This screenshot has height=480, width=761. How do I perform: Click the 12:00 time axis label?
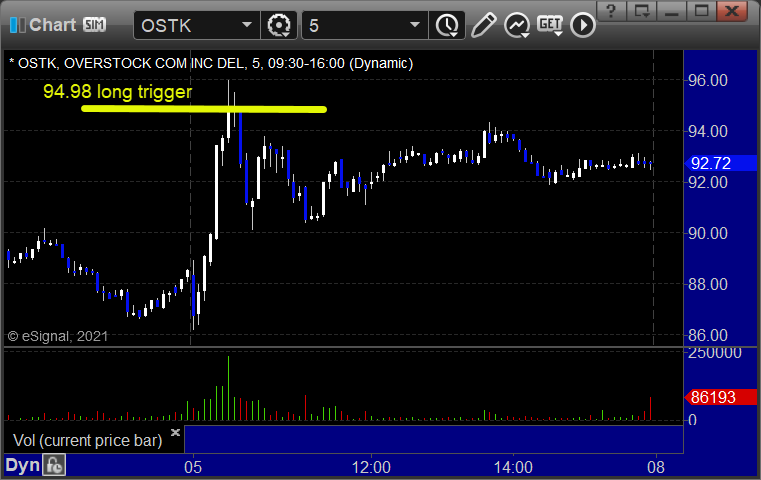point(371,467)
